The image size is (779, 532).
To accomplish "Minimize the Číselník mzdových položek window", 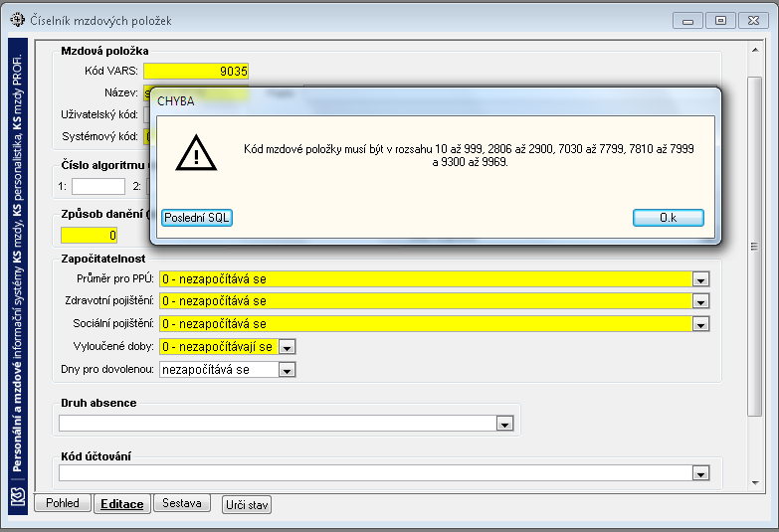I will tap(687, 21).
